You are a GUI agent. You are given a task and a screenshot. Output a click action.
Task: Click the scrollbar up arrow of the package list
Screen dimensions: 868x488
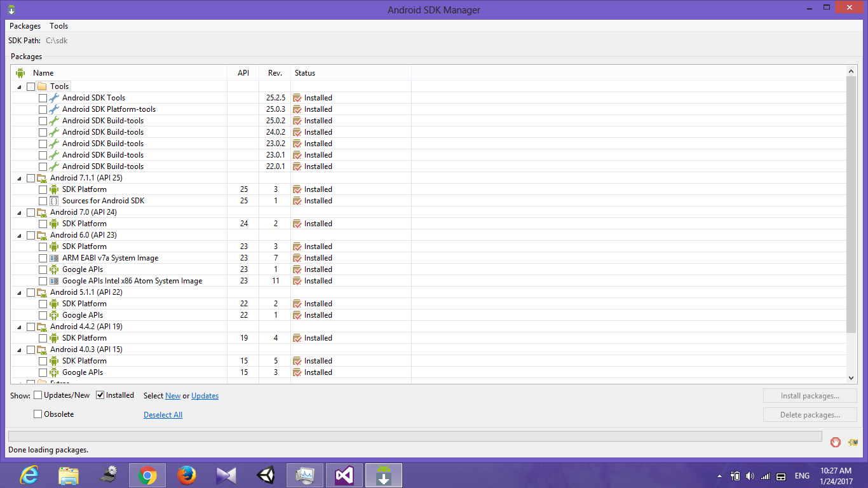point(851,72)
